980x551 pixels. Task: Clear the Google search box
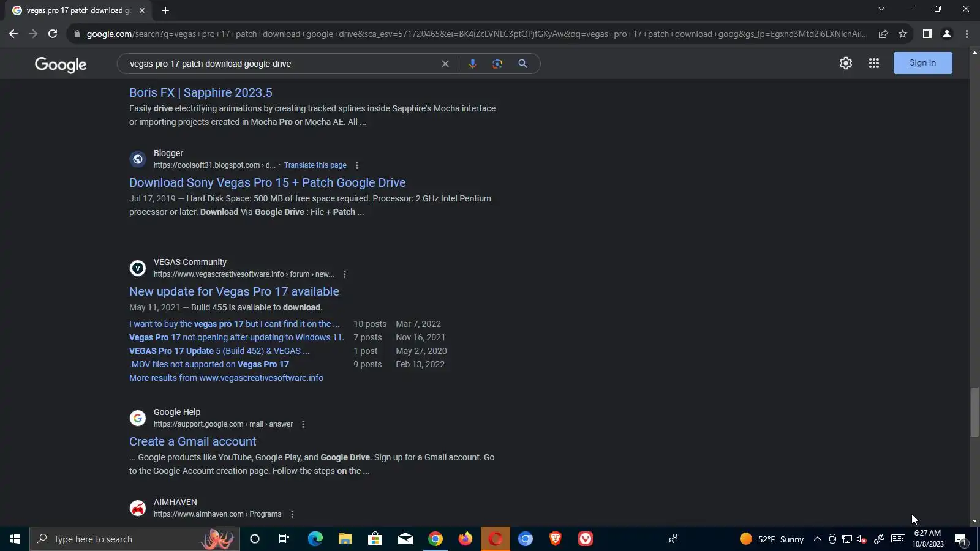click(x=445, y=64)
